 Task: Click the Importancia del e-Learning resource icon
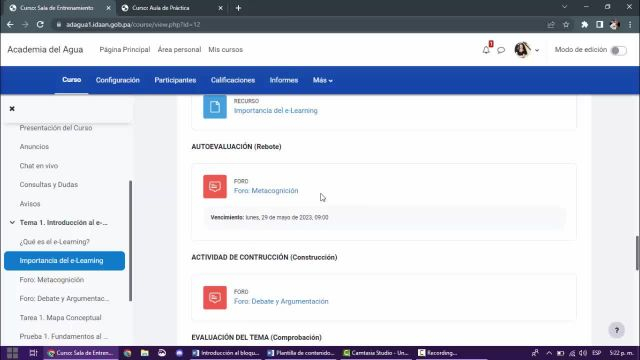point(215,107)
